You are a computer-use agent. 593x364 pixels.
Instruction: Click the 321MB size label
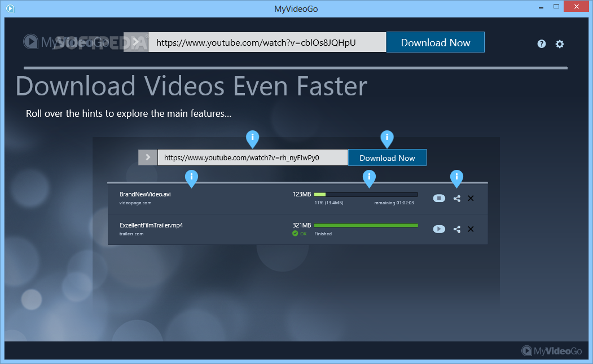[302, 225]
